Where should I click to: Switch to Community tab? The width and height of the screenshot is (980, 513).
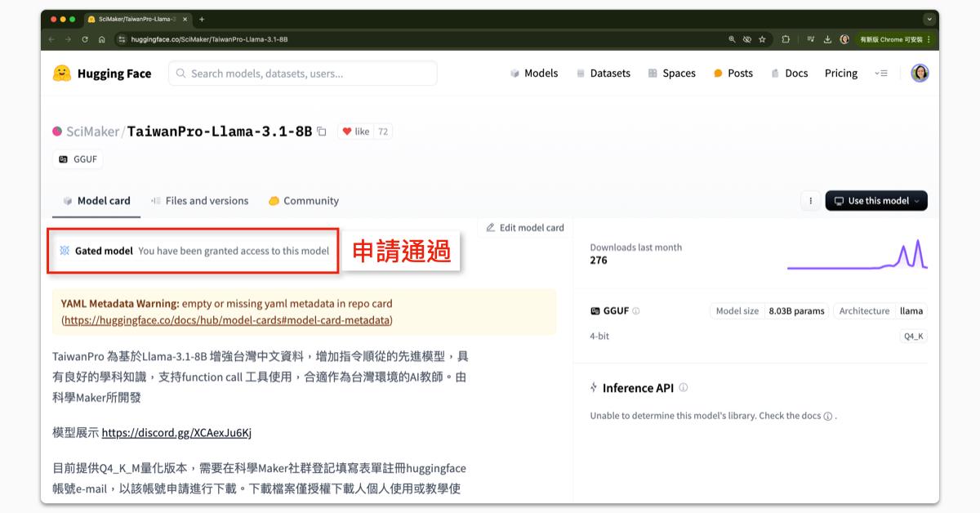(x=303, y=201)
